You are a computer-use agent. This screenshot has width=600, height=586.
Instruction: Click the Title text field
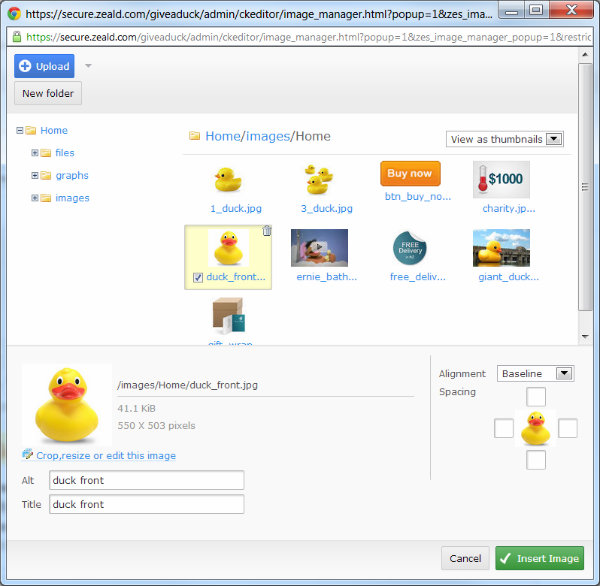coord(147,504)
